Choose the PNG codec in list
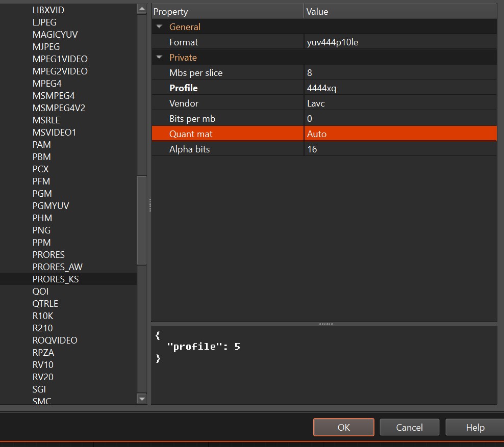 (x=41, y=230)
